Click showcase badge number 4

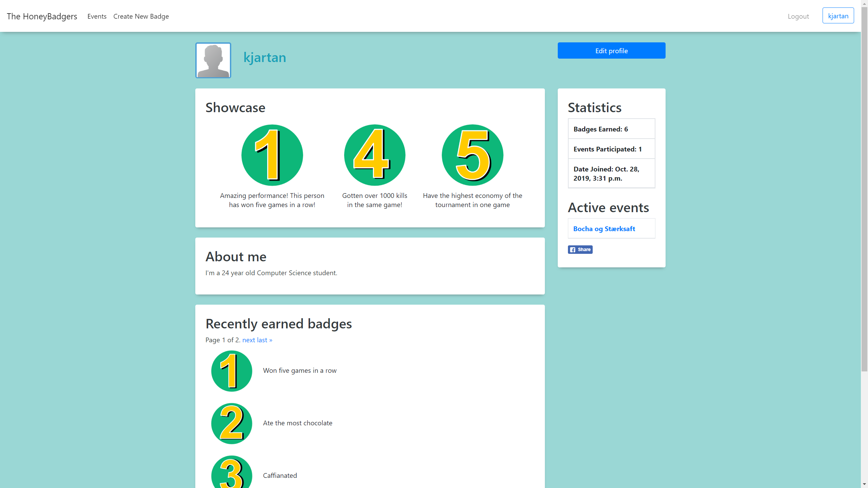(x=374, y=155)
